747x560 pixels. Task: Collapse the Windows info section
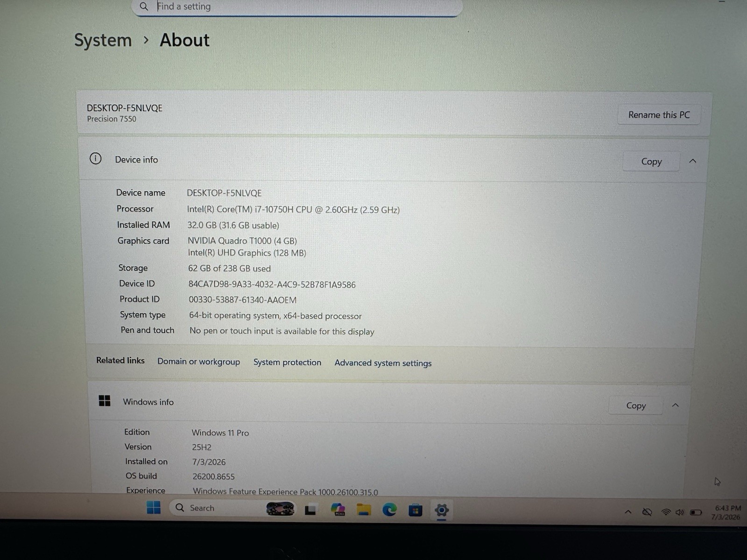(676, 405)
